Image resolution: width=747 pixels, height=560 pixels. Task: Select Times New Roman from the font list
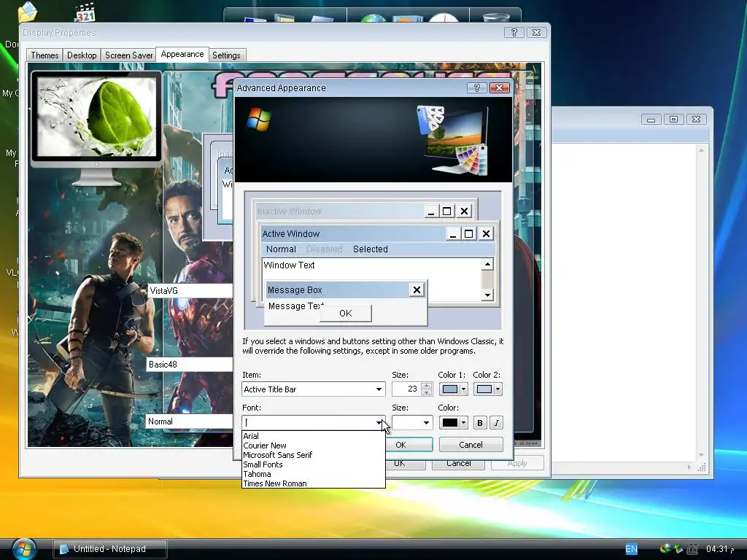point(313,483)
